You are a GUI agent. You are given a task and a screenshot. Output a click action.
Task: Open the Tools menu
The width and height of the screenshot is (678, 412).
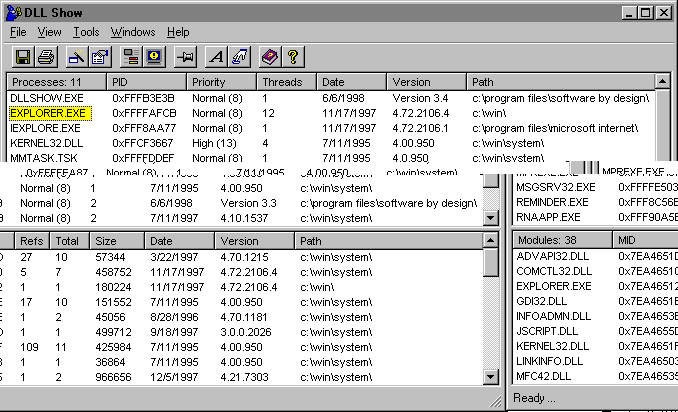click(x=86, y=32)
